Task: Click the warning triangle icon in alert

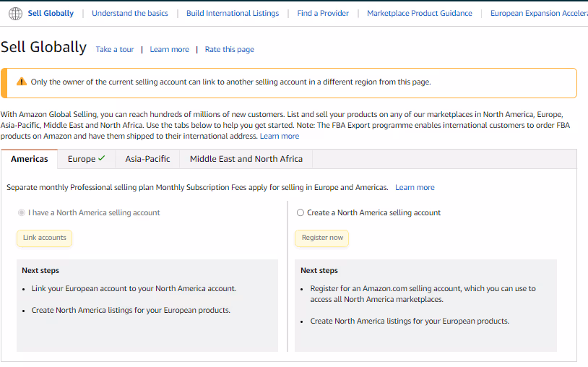Action: pyautogui.click(x=21, y=82)
